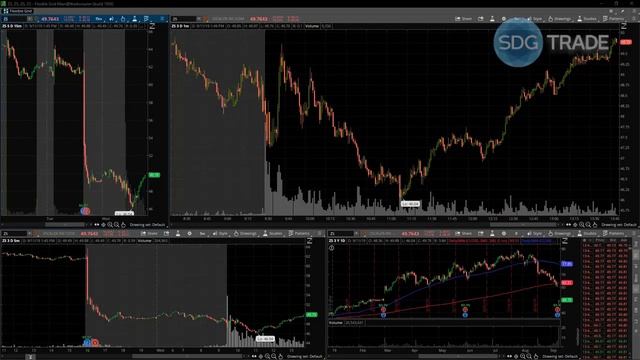Click pointer hand icon below top-left chart
Screen dimensions: 640x360
click(x=124, y=225)
